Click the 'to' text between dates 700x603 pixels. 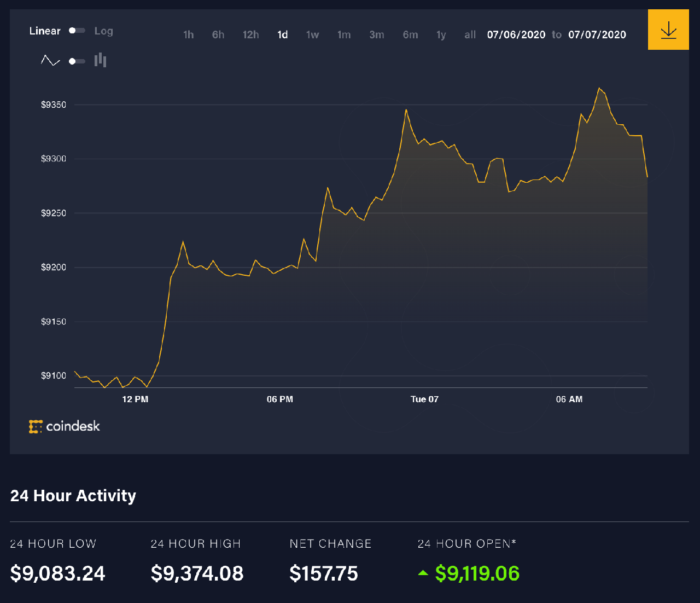(x=557, y=35)
